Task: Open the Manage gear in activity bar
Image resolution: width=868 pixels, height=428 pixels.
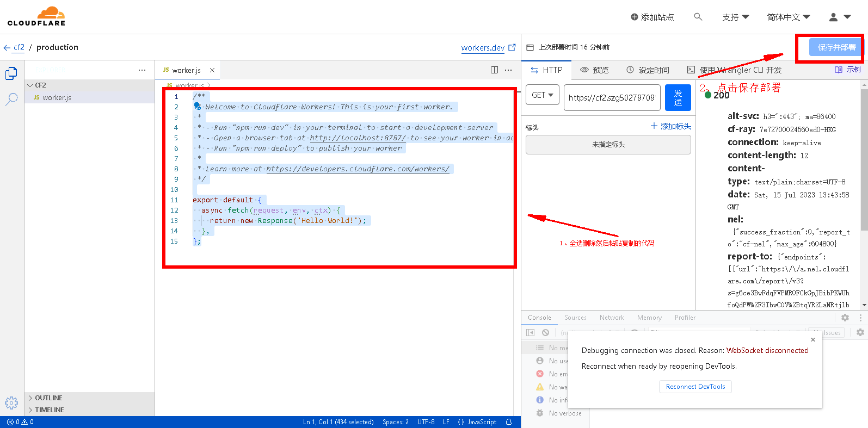Action: (x=11, y=403)
